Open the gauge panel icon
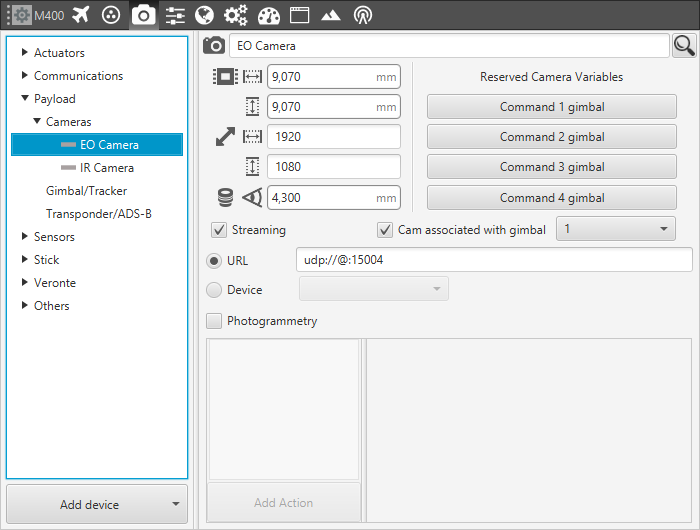The image size is (700, 530). (269, 16)
